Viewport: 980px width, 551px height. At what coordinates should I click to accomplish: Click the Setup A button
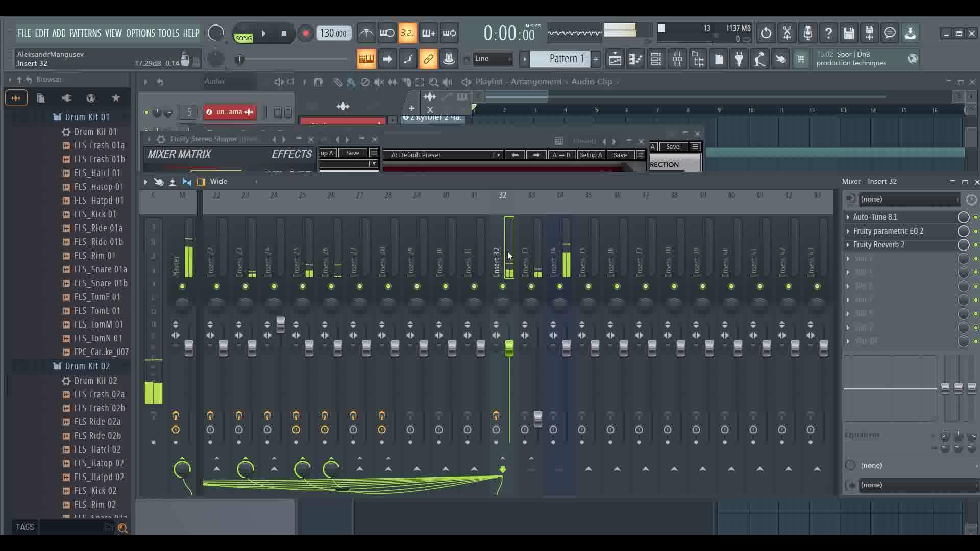click(x=591, y=155)
